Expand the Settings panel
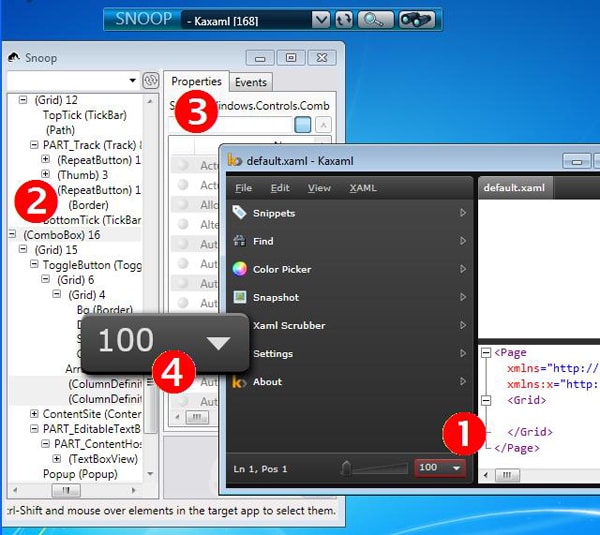600x535 pixels. 463,353
